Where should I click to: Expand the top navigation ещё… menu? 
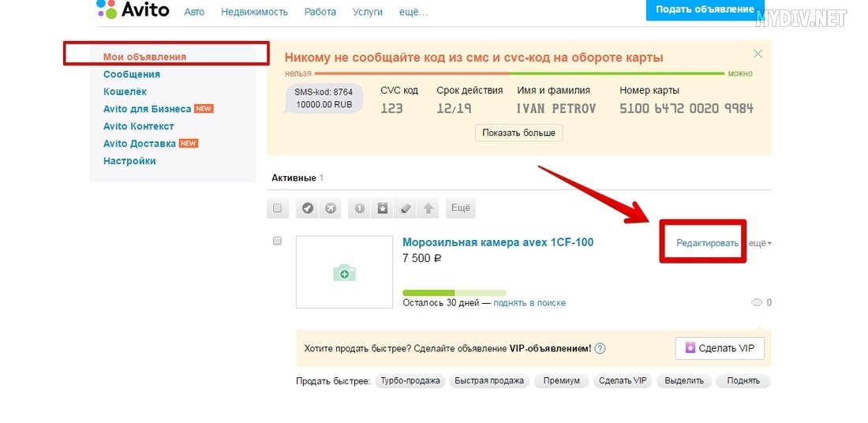pos(413,12)
